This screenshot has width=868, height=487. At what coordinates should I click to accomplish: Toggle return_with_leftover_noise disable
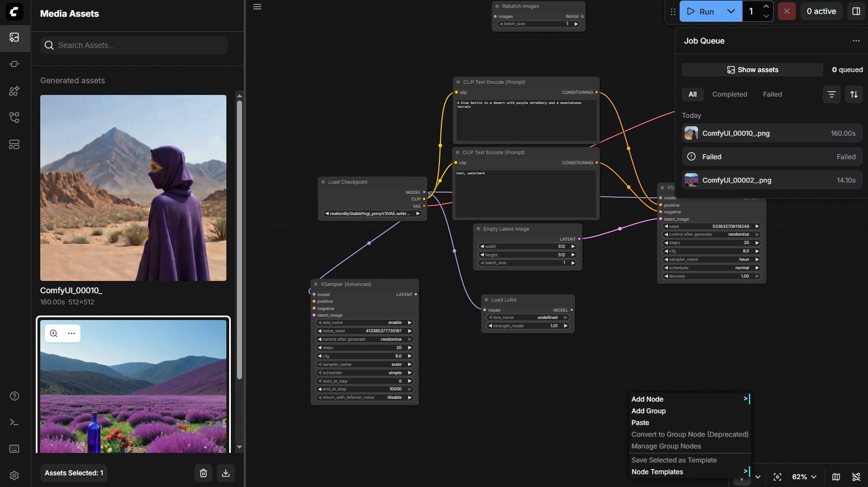(x=364, y=398)
